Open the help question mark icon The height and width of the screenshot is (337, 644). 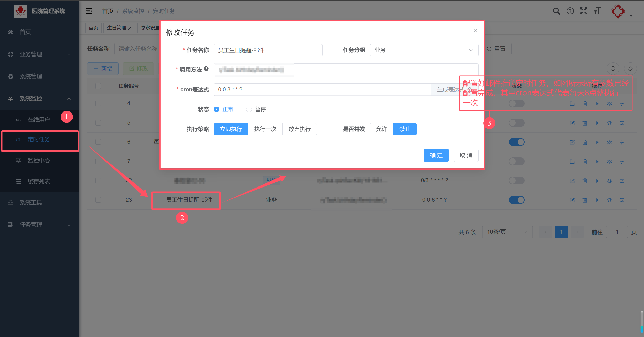pyautogui.click(x=570, y=11)
